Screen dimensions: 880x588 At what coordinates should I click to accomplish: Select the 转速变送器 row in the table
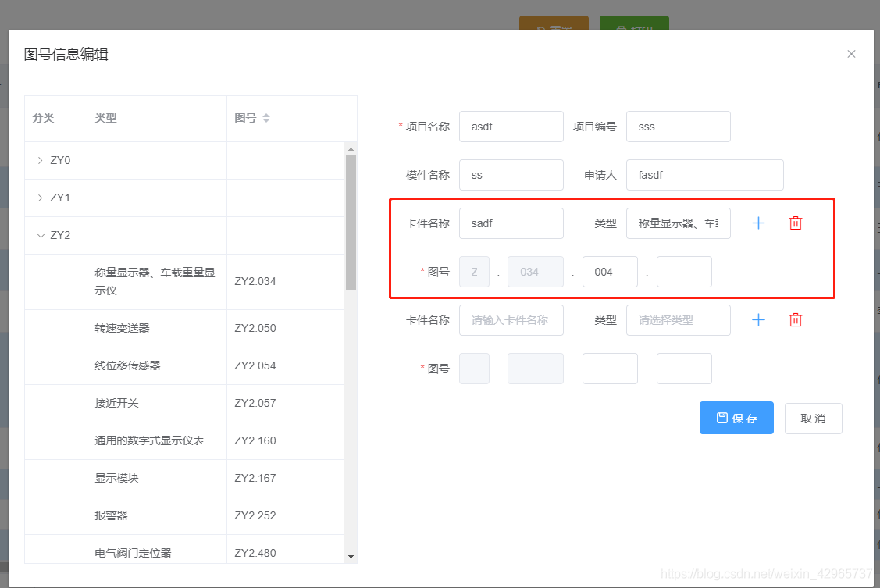coord(156,327)
